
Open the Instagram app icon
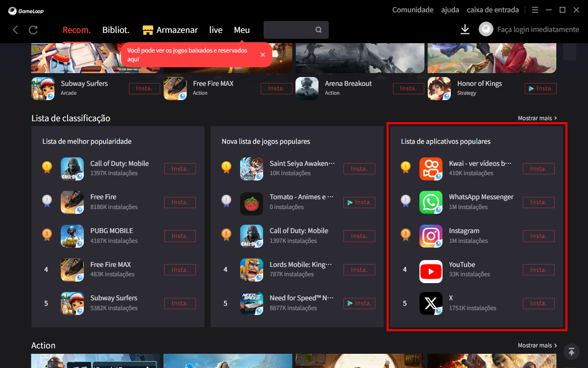click(x=431, y=236)
